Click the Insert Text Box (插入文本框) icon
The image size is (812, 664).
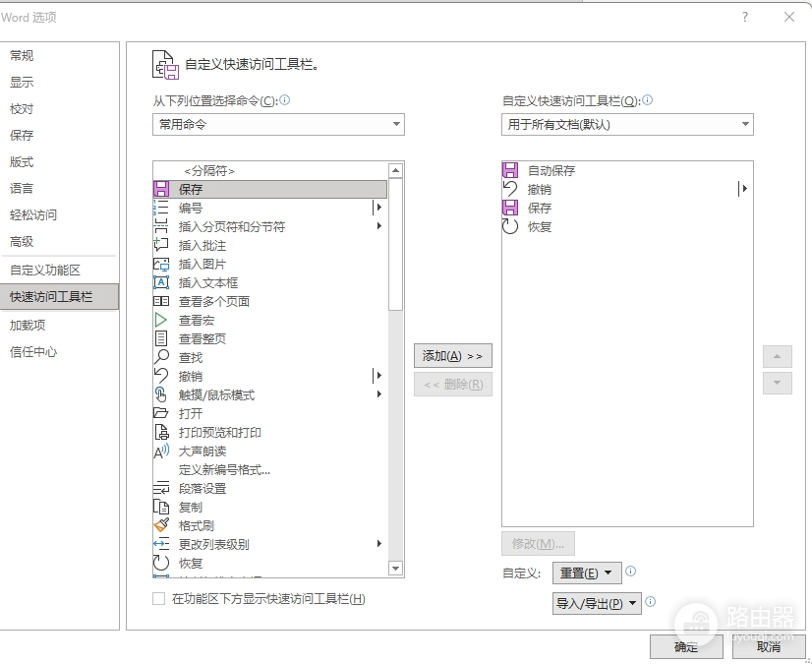click(161, 282)
